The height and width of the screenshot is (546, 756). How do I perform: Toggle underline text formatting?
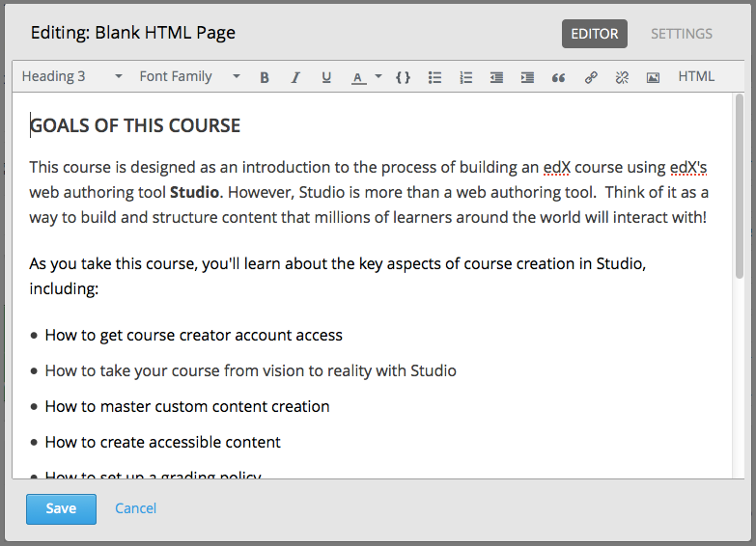[326, 77]
